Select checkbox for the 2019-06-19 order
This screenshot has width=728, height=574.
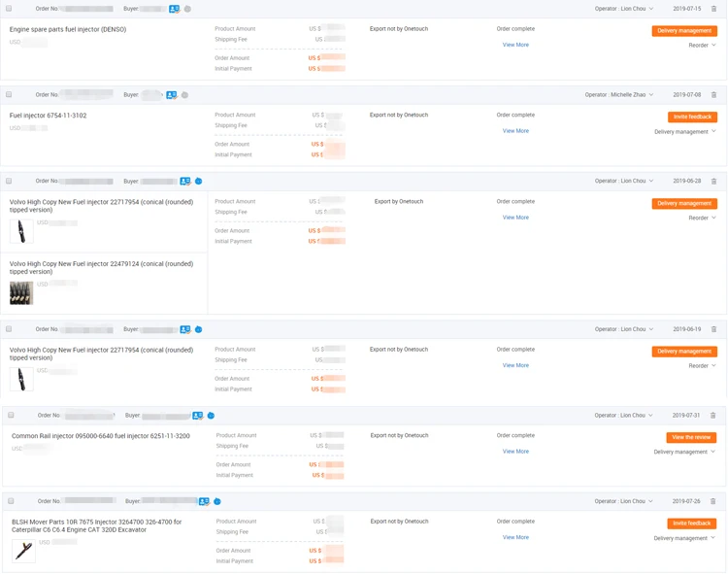click(x=9, y=329)
